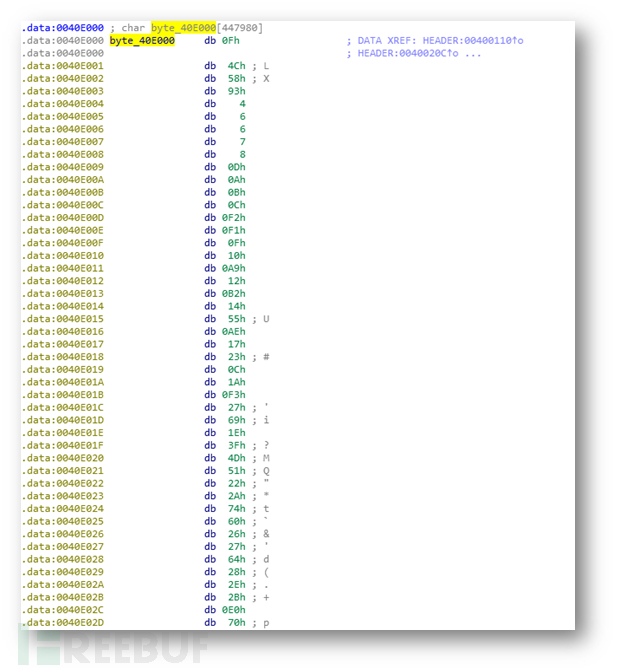Select the 0B2h byte at 0040E013

[236, 293]
